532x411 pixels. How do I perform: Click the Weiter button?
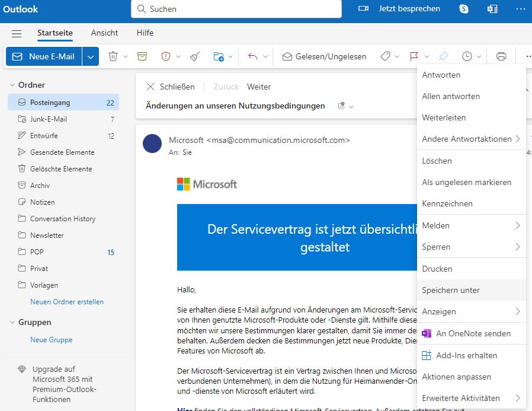(259, 87)
